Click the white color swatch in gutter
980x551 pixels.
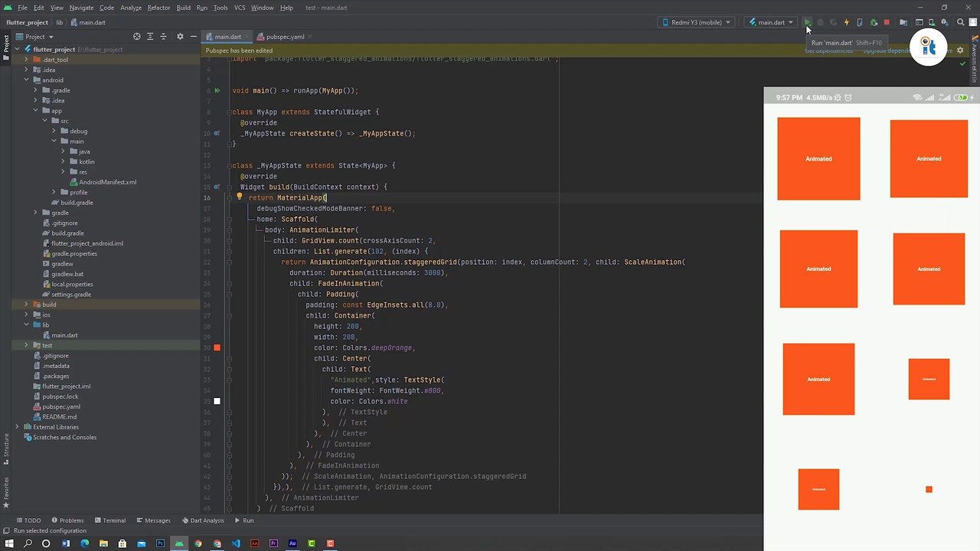click(x=217, y=401)
